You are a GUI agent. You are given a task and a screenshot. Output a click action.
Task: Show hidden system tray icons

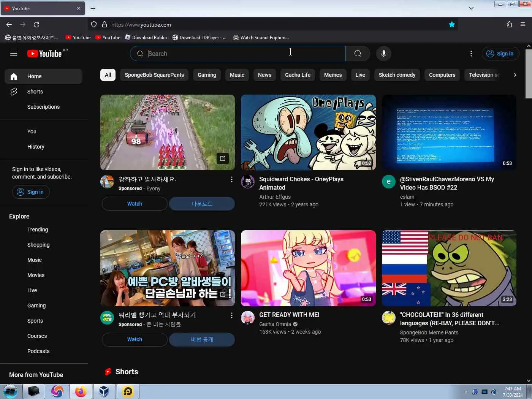[x=466, y=392]
